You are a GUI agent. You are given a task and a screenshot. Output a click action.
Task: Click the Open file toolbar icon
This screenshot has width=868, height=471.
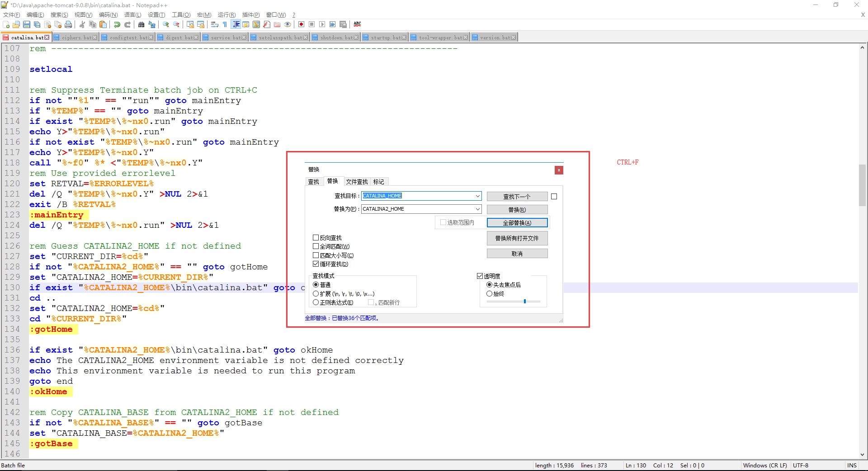16,24
